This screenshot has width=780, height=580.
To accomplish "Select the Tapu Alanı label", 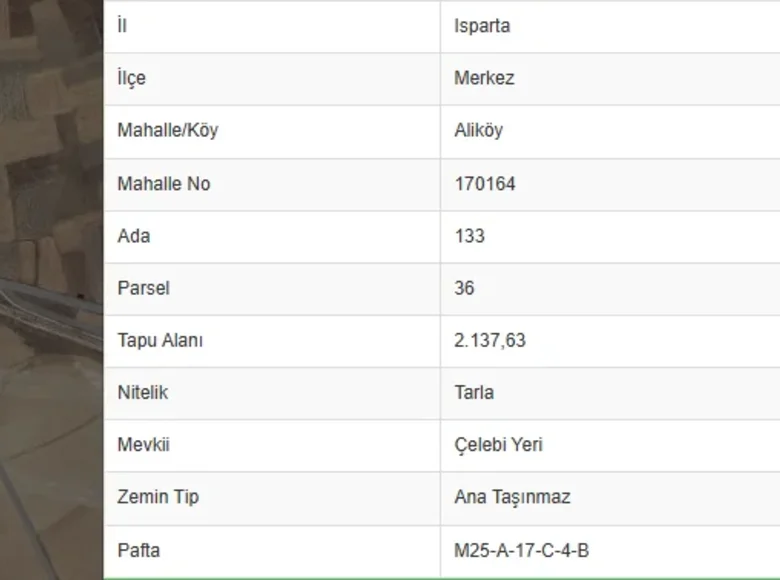I will [160, 340].
